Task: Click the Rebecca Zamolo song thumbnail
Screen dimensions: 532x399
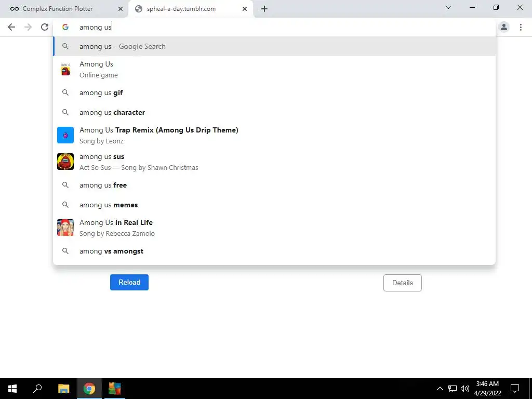Action: 65,228
